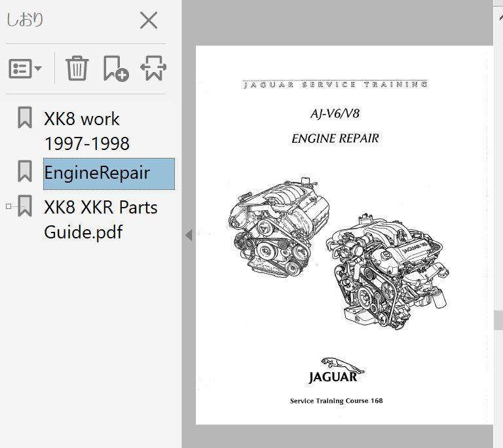Select the EngineRepair bookmark entry
Viewport: 503px width, 448px height.
97,174
